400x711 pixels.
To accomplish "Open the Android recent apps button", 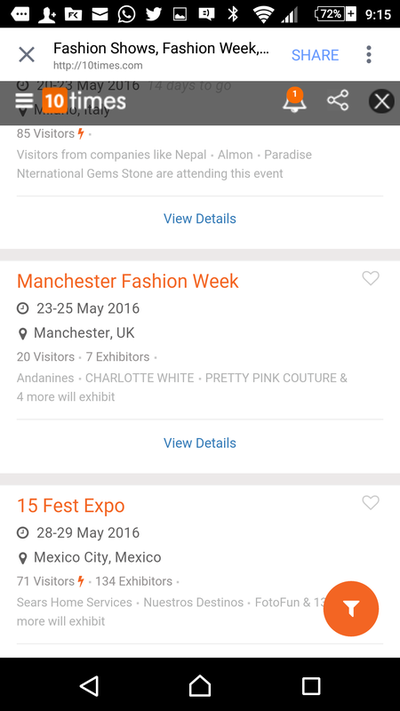I will [x=311, y=686].
